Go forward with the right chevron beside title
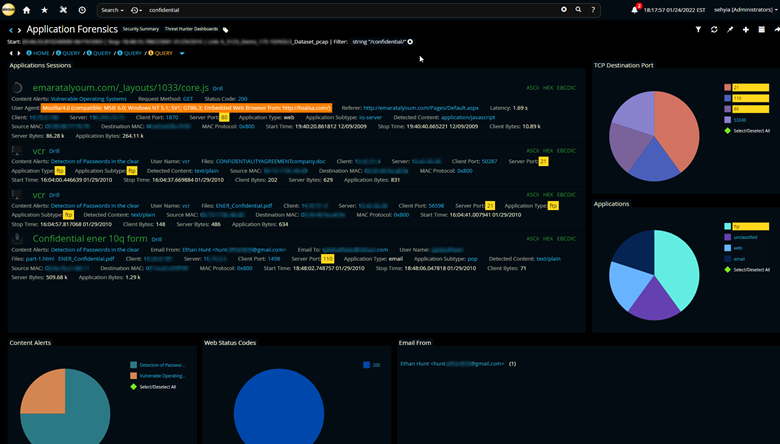Image resolution: width=780 pixels, height=444 pixels. point(19,30)
